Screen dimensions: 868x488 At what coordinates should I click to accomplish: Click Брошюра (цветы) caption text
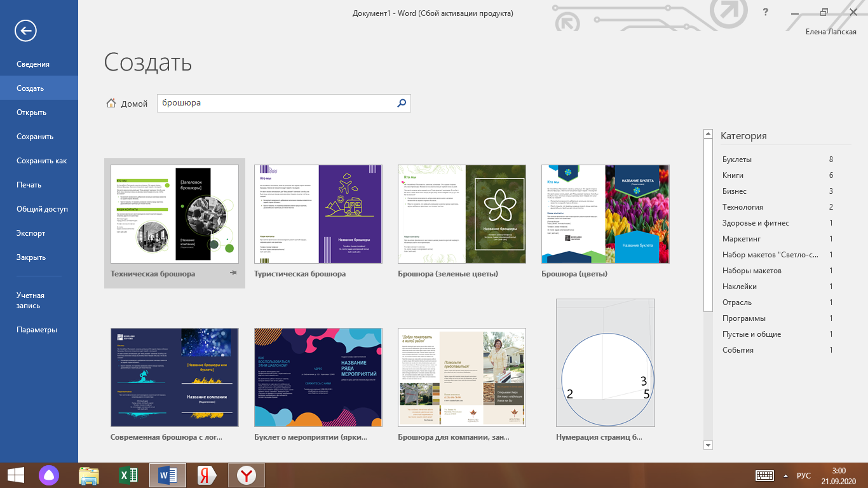pos(574,274)
